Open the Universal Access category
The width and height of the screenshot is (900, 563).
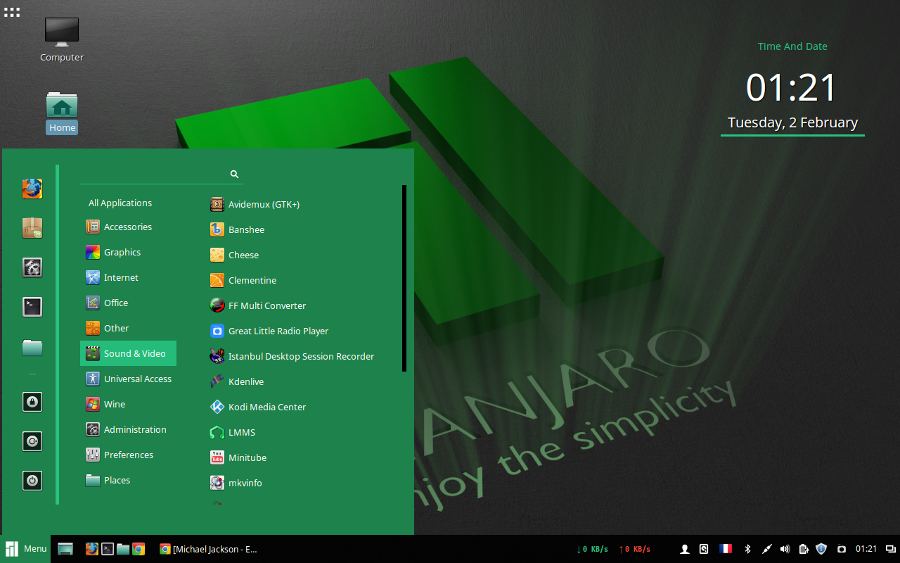(128, 379)
